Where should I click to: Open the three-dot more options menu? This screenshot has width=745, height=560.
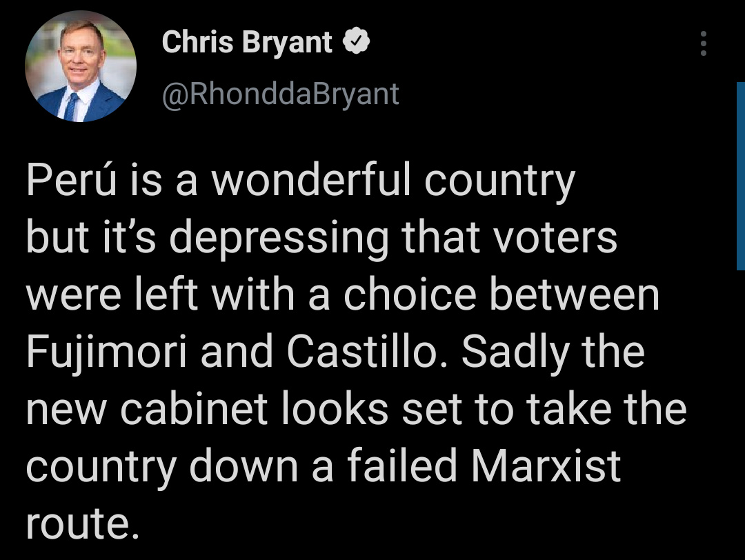click(x=704, y=43)
